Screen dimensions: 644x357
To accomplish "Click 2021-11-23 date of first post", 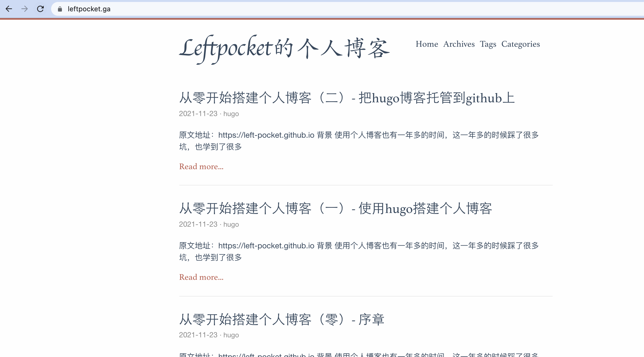I will [198, 114].
